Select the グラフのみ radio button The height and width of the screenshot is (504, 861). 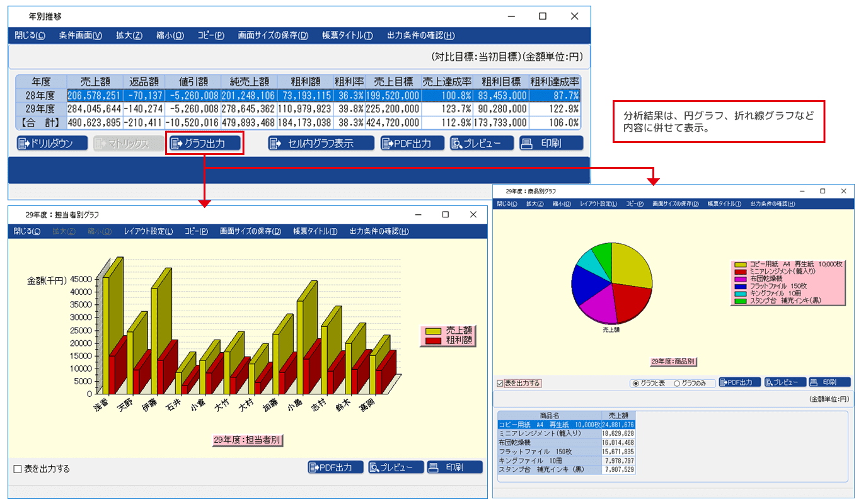(x=678, y=383)
